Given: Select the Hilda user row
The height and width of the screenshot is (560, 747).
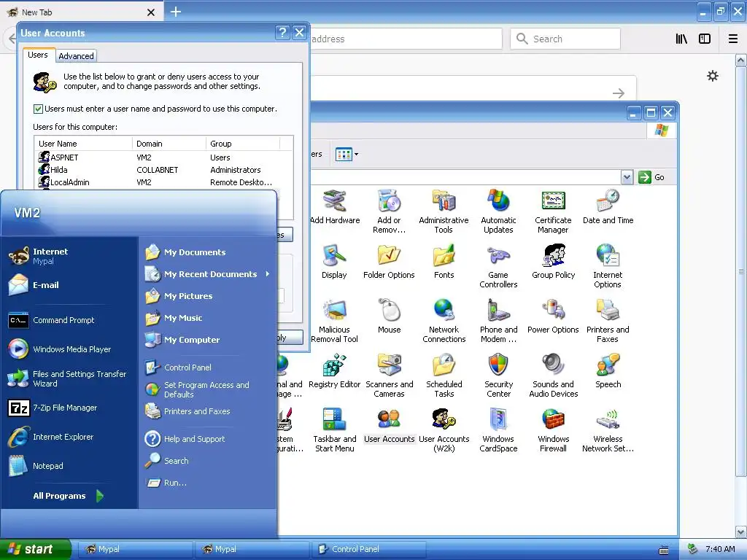Looking at the screenshot, I should tap(164, 170).
